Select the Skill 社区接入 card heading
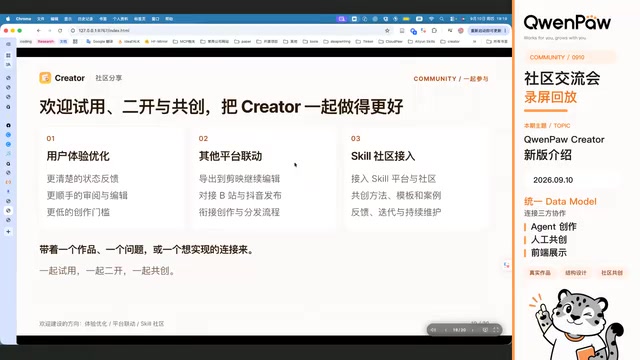640x360 pixels. pyautogui.click(x=383, y=156)
